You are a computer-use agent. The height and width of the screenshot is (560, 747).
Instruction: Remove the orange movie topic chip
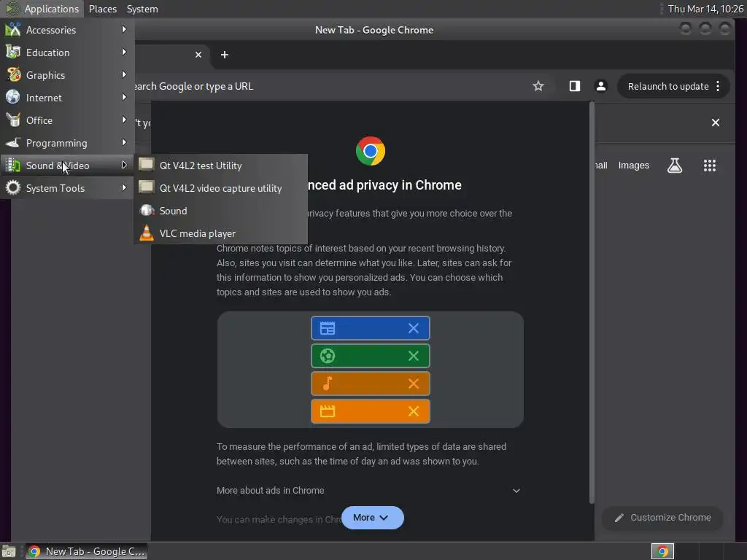click(x=413, y=411)
